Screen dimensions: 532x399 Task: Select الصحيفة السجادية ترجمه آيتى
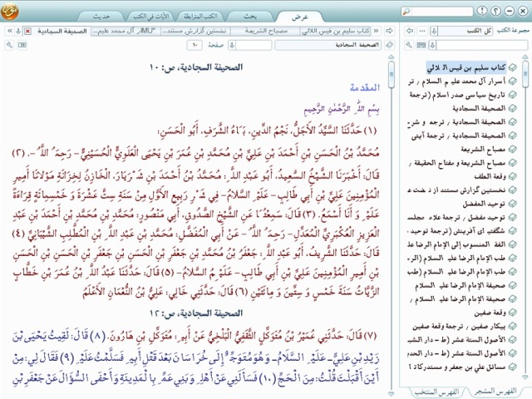click(458, 135)
